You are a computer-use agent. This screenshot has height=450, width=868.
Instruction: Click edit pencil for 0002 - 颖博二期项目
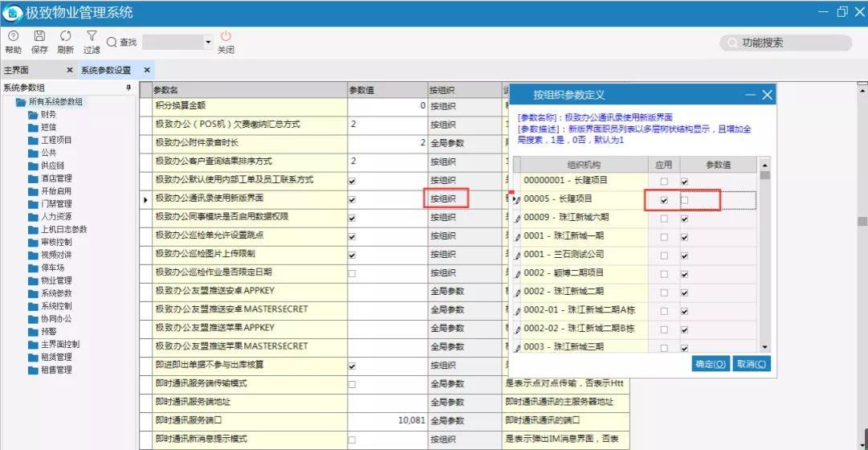518,274
